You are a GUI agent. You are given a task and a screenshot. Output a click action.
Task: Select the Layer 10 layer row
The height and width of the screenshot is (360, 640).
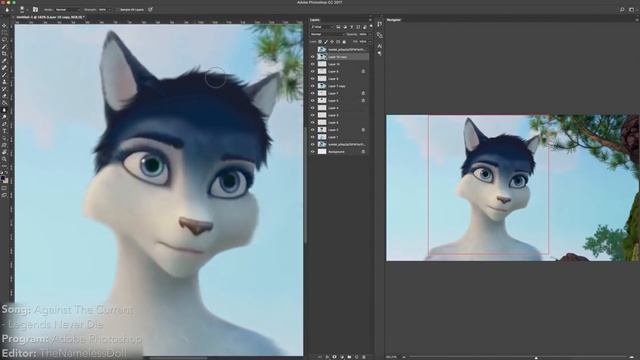(x=340, y=64)
